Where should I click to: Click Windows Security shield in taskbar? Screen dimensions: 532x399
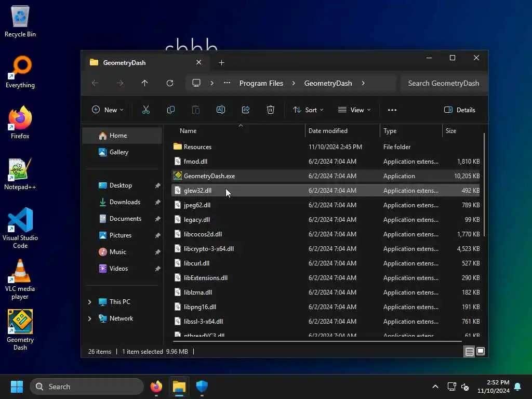coord(202,387)
